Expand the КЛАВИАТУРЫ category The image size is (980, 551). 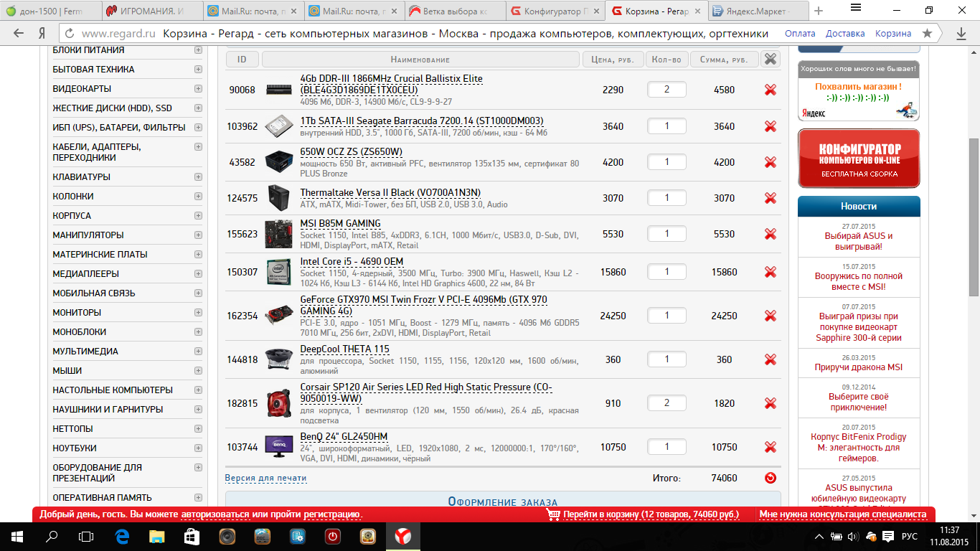198,177
